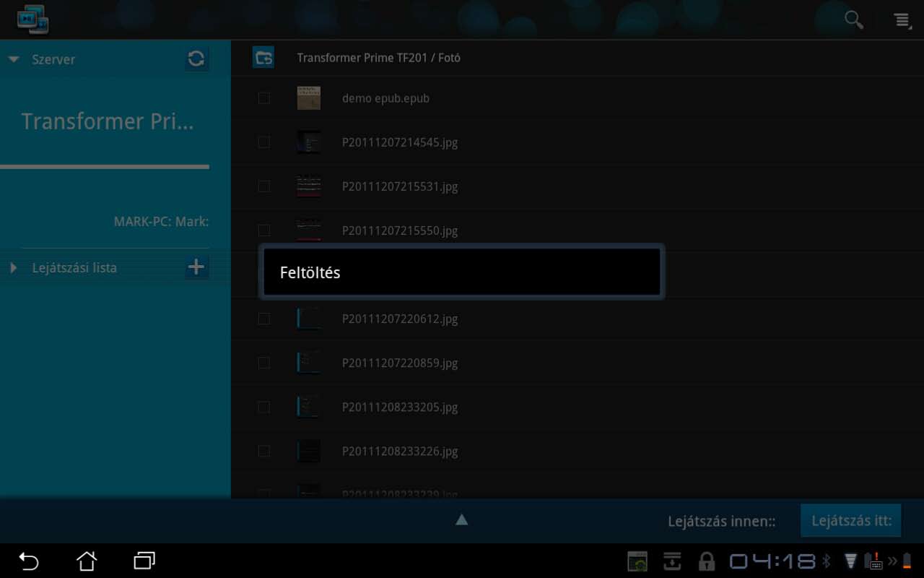This screenshot has width=924, height=578.
Task: Open the screenshot notification icon
Action: coord(637,561)
